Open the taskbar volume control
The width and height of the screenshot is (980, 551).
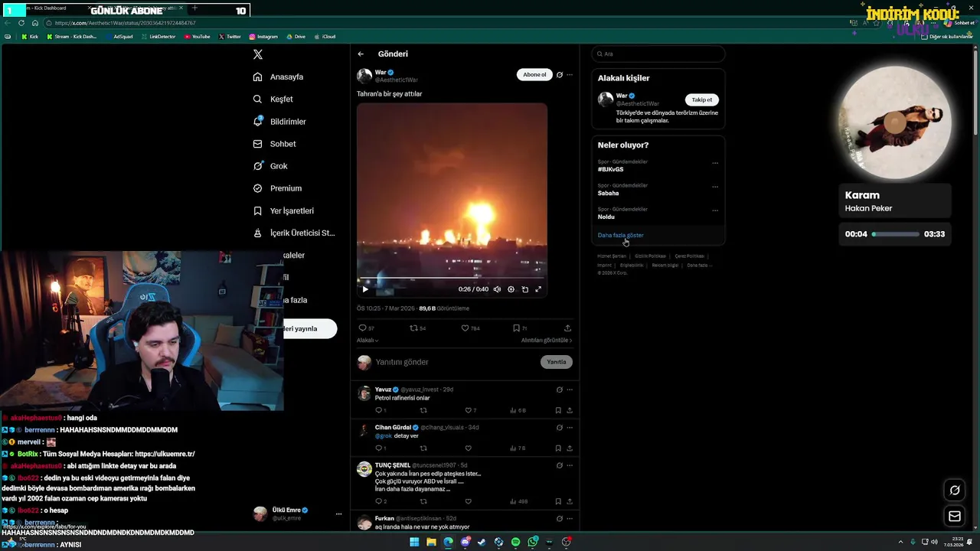coord(935,542)
